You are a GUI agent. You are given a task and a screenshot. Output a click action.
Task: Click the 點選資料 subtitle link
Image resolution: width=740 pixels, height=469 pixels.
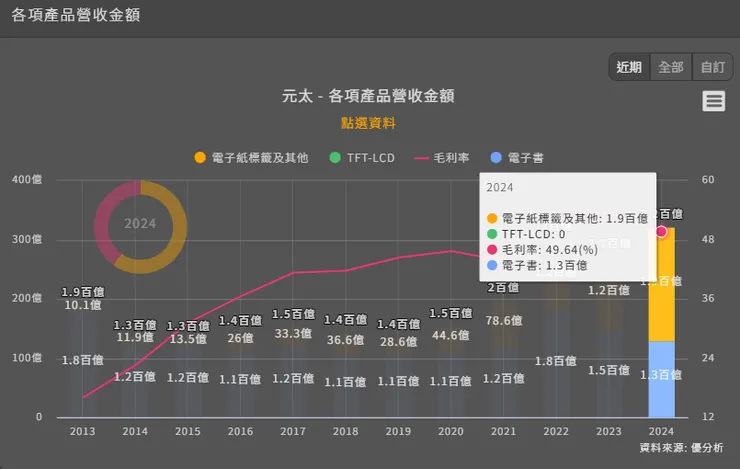(368, 123)
